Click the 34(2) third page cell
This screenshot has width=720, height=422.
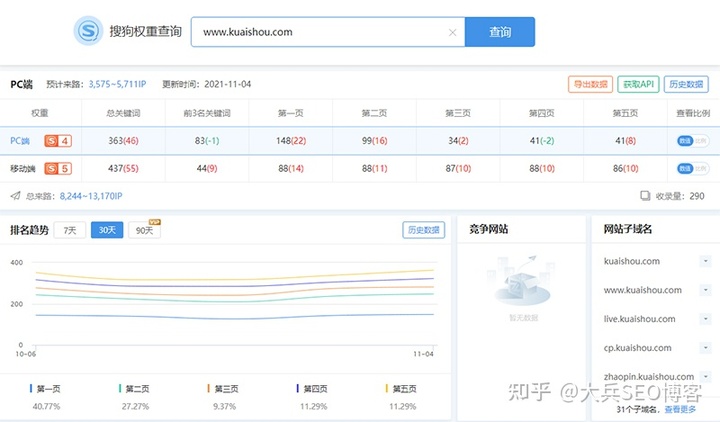coord(458,141)
